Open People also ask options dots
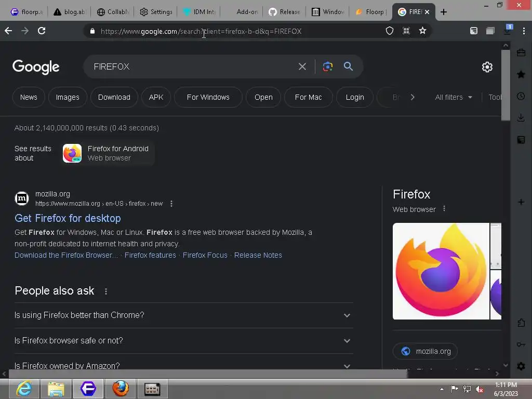 (106, 291)
